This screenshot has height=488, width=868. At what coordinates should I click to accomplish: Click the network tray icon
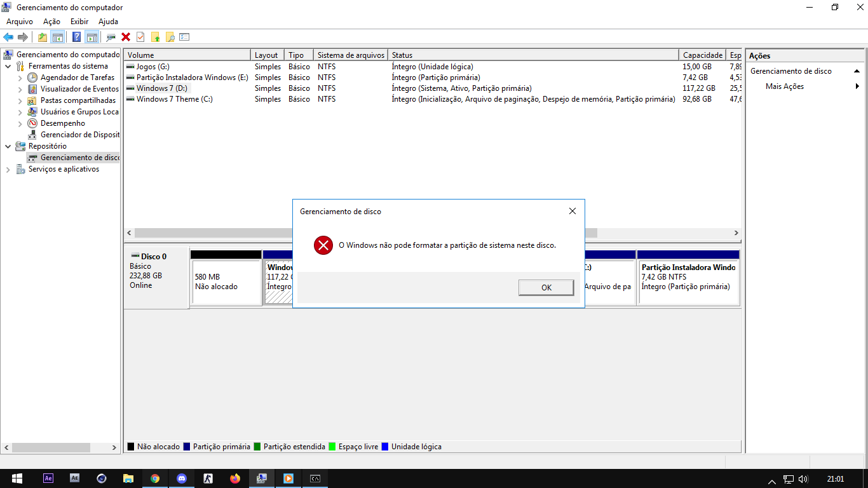[x=789, y=479]
